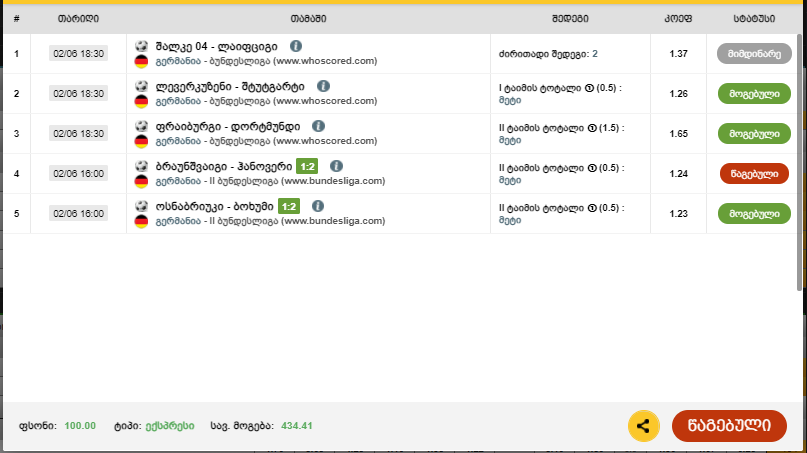Image resolution: width=807 pixels, height=453 pixels.
Task: Click gray მიმდინარე status badge
Action: (x=754, y=54)
